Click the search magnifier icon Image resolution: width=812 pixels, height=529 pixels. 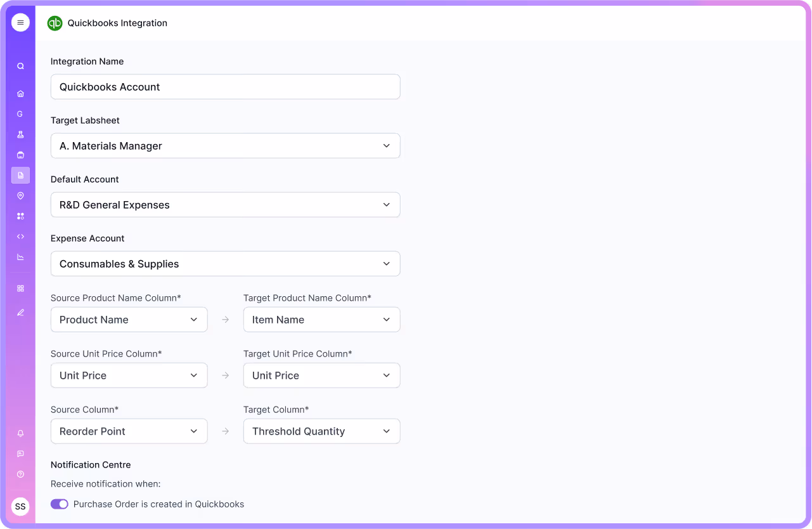coord(20,66)
